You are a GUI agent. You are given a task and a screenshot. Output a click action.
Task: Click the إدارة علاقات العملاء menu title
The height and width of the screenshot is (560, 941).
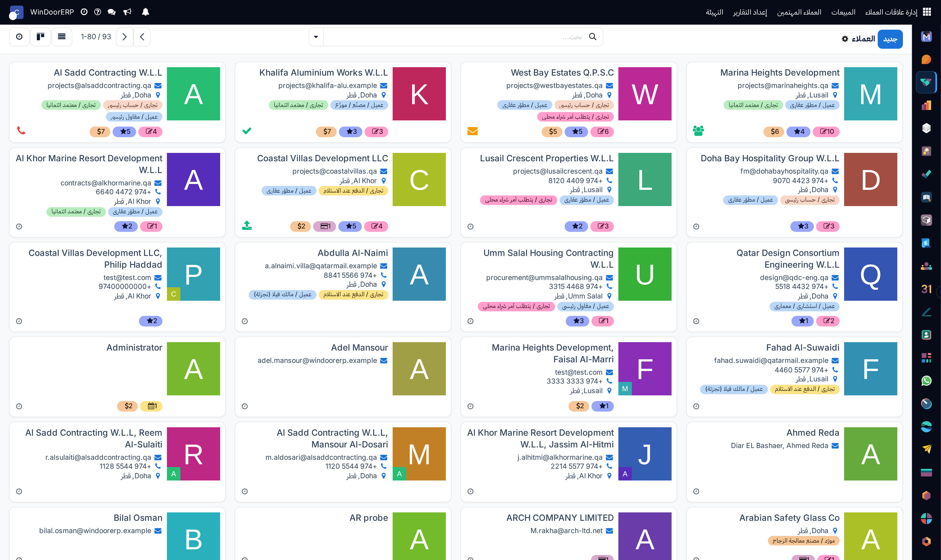[891, 12]
